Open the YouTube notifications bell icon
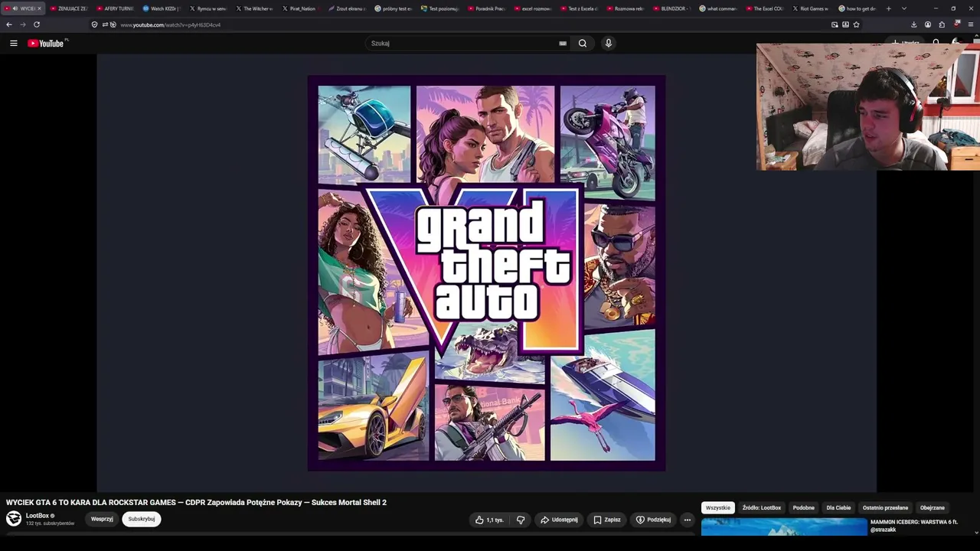This screenshot has height=551, width=980. (936, 44)
